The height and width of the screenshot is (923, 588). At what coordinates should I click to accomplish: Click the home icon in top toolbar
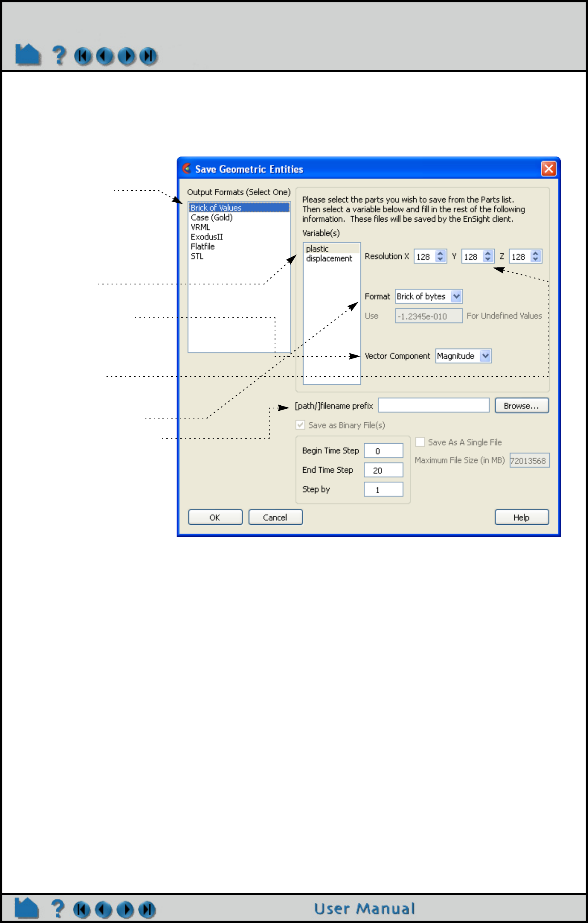click(x=28, y=54)
